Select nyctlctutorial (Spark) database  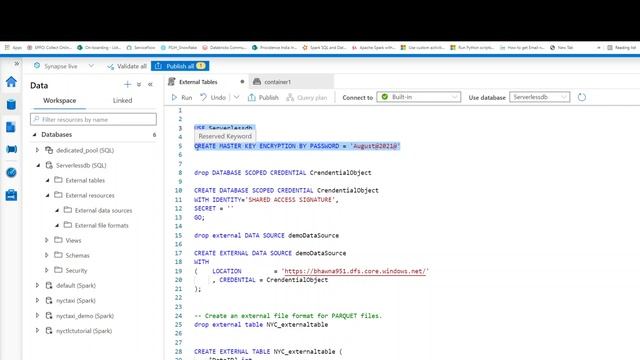84,331
